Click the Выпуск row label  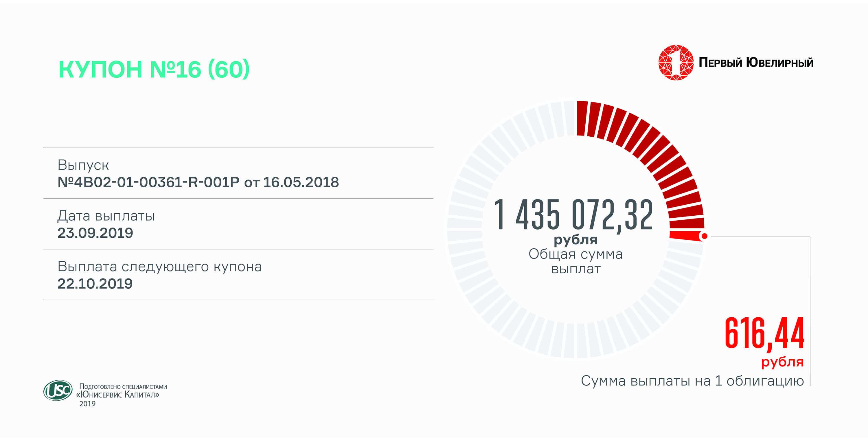[83, 165]
